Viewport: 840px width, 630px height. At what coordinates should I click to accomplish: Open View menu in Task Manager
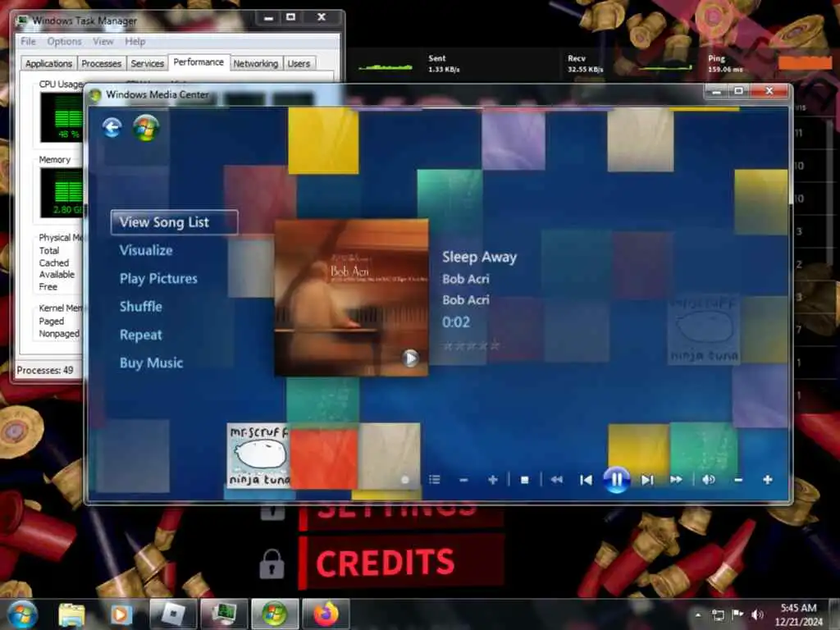click(103, 41)
